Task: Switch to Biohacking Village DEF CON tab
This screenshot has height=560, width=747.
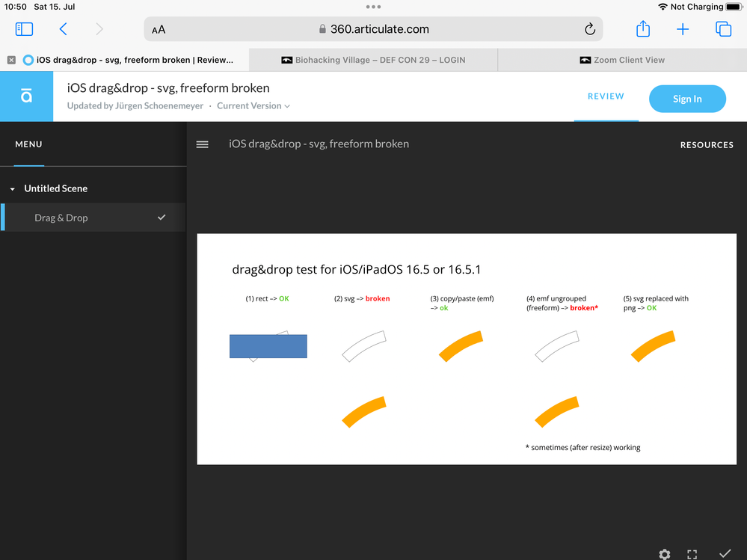Action: pyautogui.click(x=373, y=60)
